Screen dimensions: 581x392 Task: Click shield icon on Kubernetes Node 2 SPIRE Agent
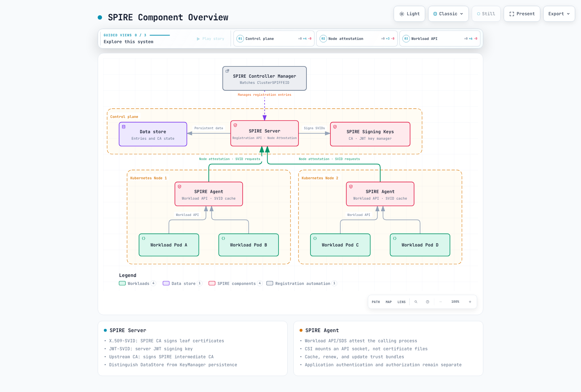point(351,187)
